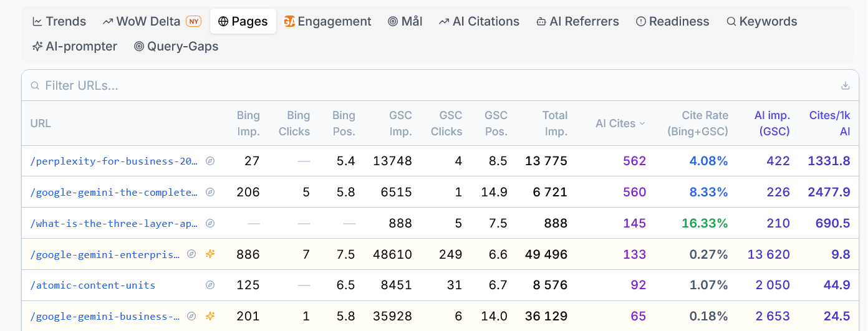
Task: Open the AI-prompter tab
Action: (75, 46)
